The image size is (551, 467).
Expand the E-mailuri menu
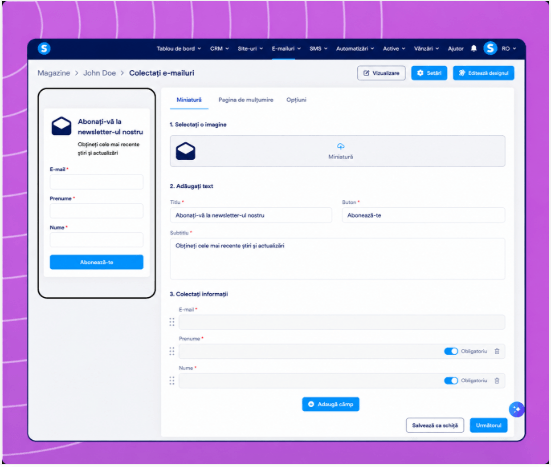(x=286, y=48)
